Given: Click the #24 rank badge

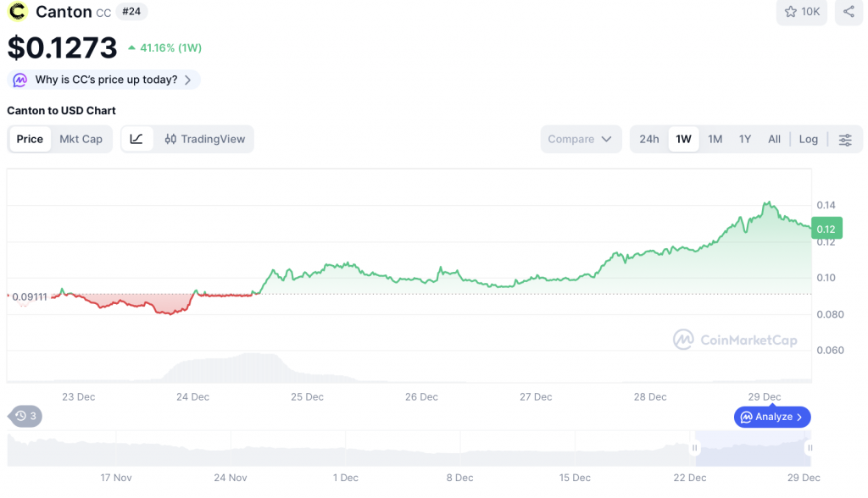Looking at the screenshot, I should [131, 12].
